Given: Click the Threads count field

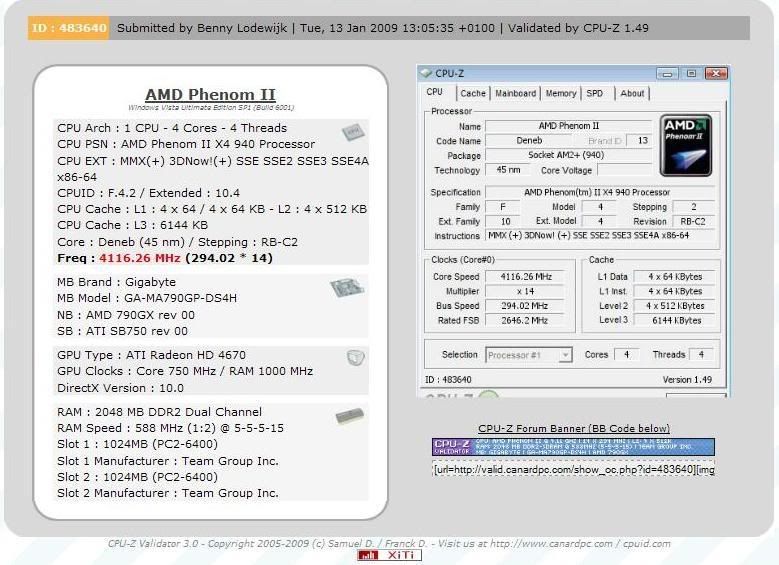Looking at the screenshot, I should 701,354.
